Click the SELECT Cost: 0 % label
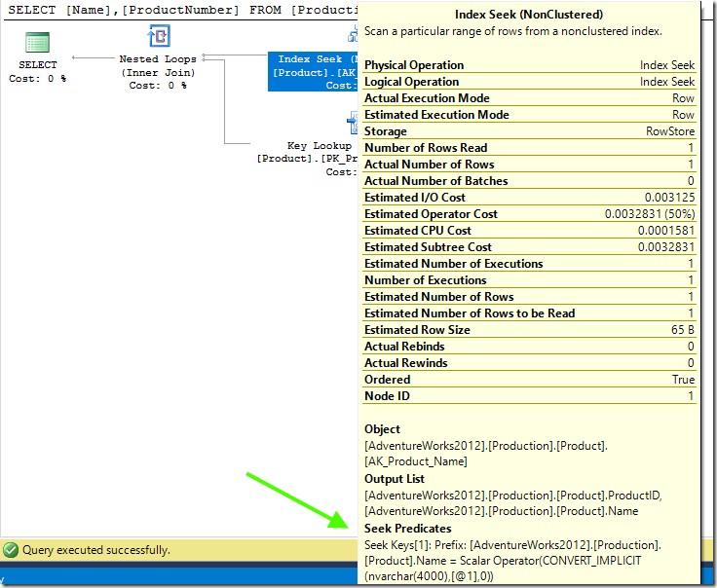The width and height of the screenshot is (717, 588). 38,71
